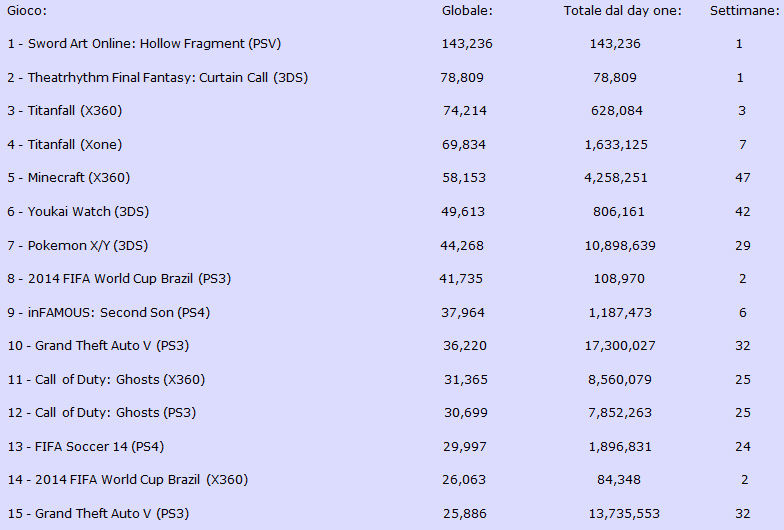Click the Settimane column header
The height and width of the screenshot is (530, 784).
tap(744, 10)
